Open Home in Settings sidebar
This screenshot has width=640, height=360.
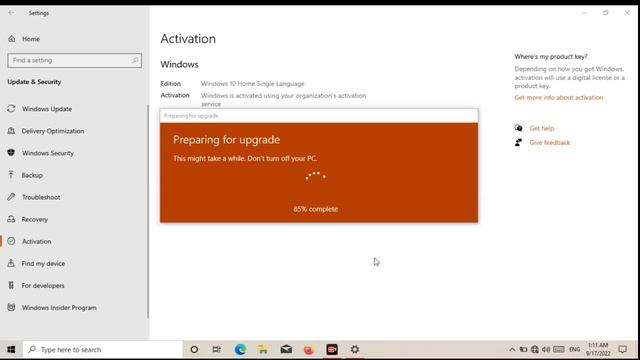click(x=31, y=39)
